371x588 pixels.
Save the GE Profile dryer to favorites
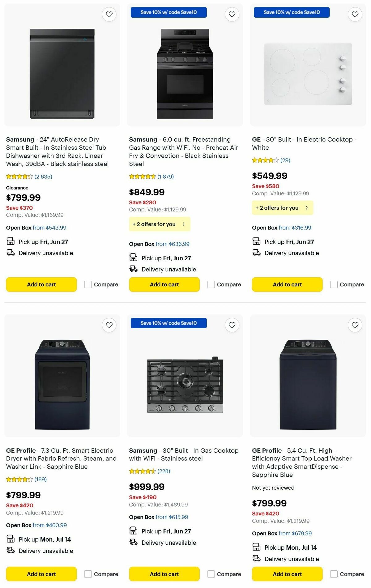pyautogui.click(x=109, y=325)
